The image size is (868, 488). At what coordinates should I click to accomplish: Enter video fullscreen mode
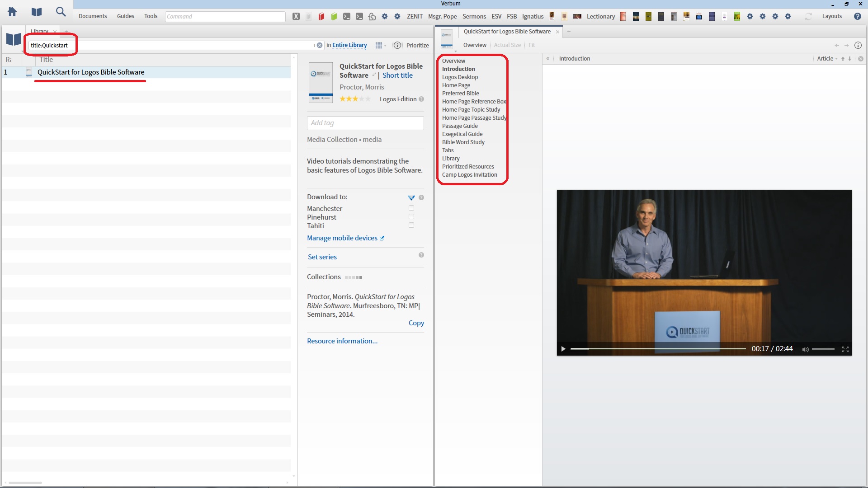pyautogui.click(x=845, y=349)
